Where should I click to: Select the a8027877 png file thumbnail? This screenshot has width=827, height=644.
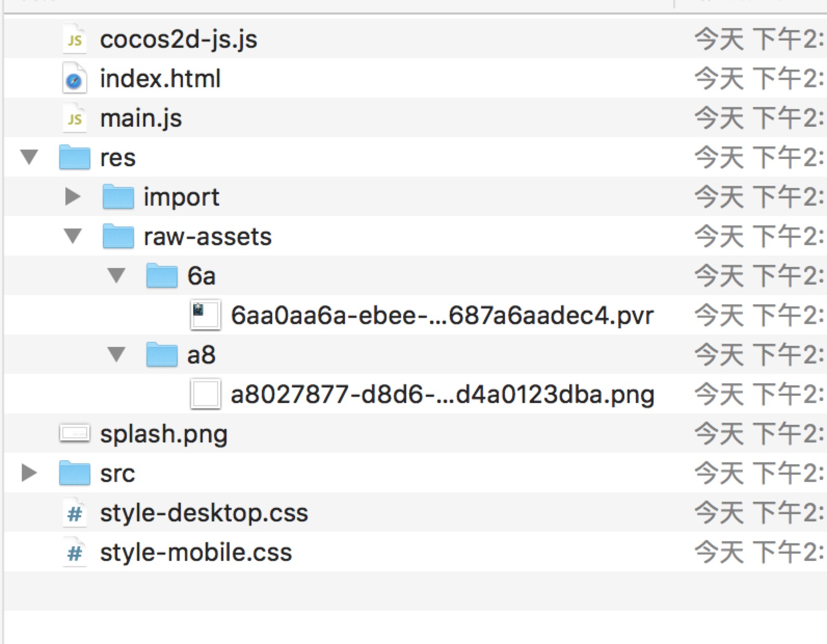pyautogui.click(x=205, y=394)
